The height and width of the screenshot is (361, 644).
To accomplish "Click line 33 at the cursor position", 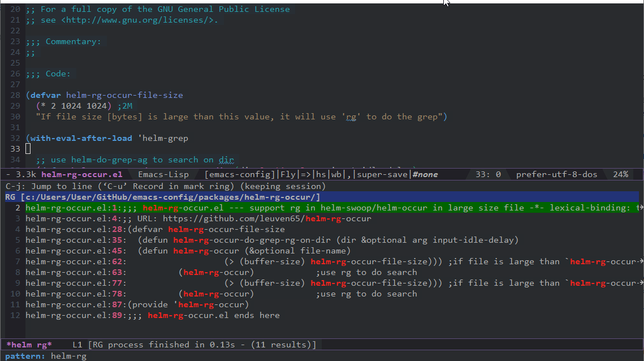I will tap(28, 149).
